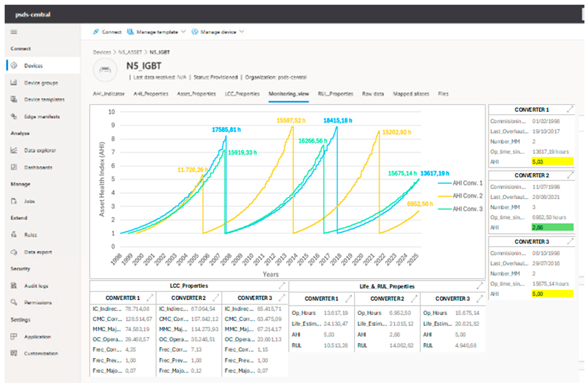Open Audit logs under Security

(36, 286)
